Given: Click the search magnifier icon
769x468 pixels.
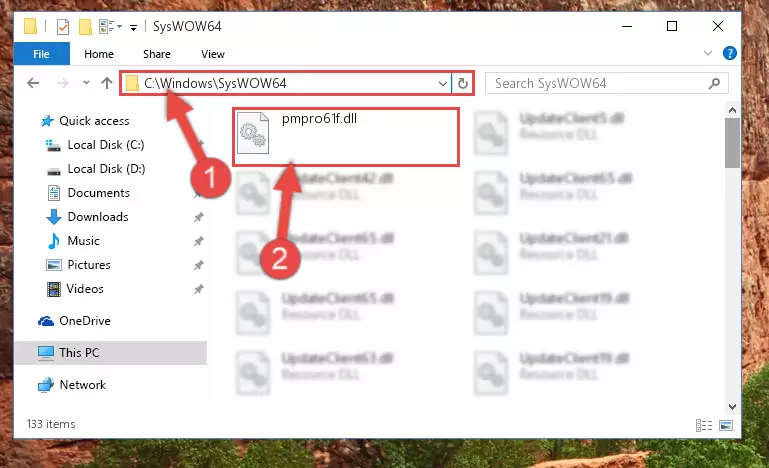Looking at the screenshot, I should (x=715, y=83).
